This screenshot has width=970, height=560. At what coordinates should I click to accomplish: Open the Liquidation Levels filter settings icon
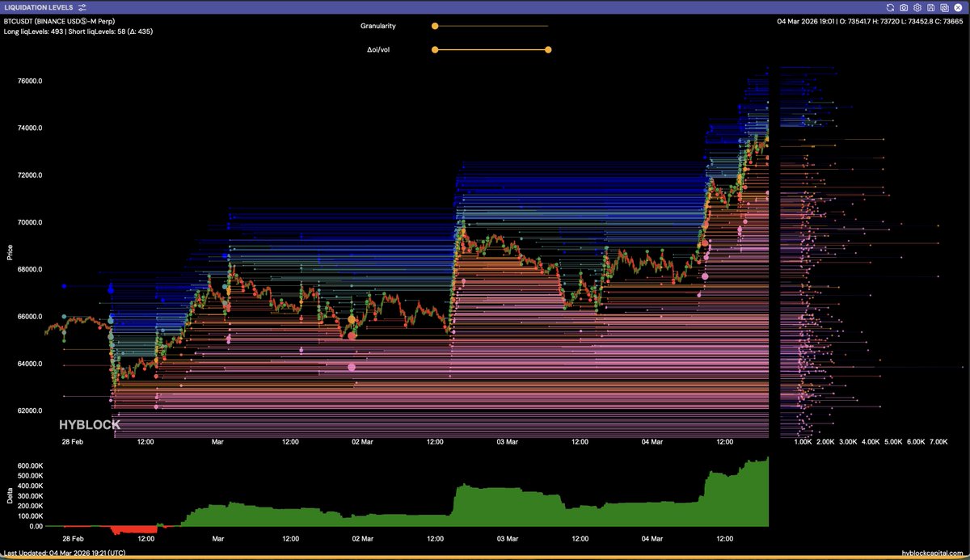82,7
